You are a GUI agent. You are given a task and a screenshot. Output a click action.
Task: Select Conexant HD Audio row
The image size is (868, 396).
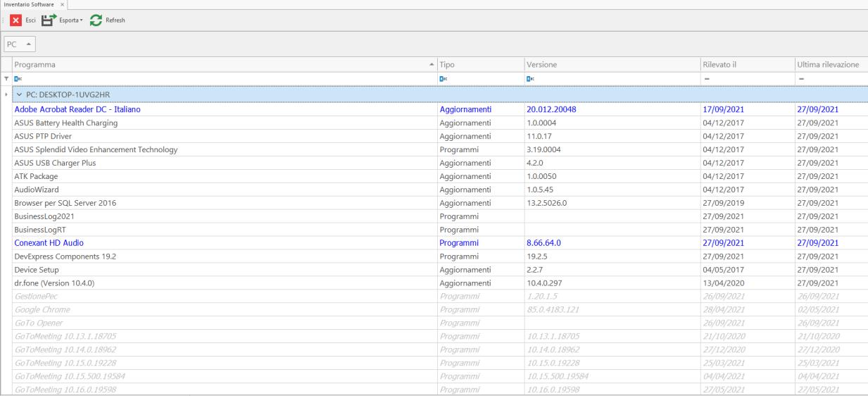click(440, 243)
